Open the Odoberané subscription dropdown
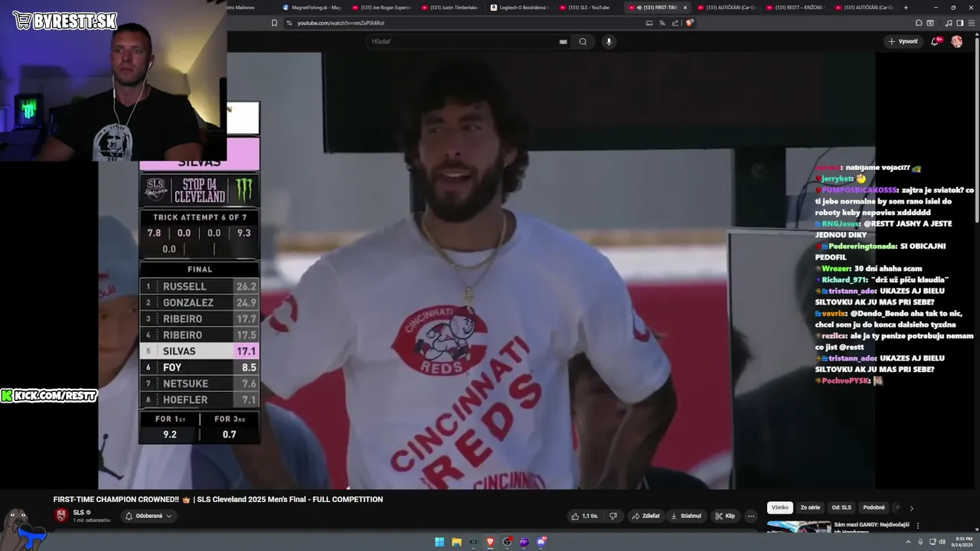 149,516
